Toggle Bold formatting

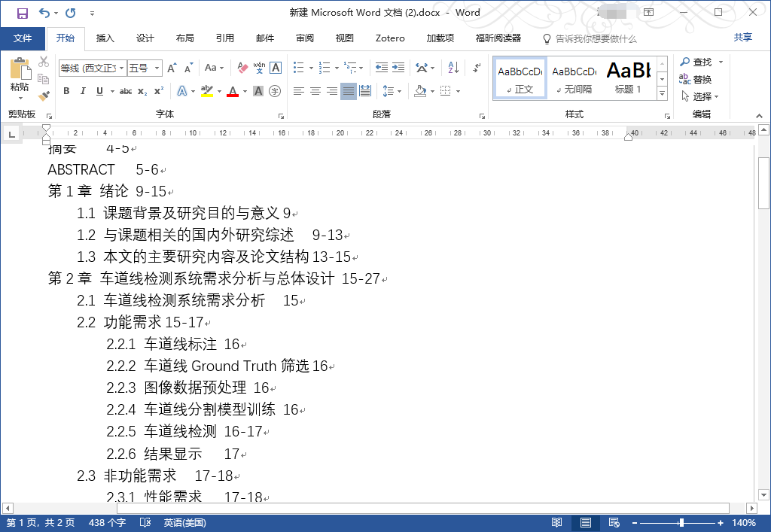[66, 91]
